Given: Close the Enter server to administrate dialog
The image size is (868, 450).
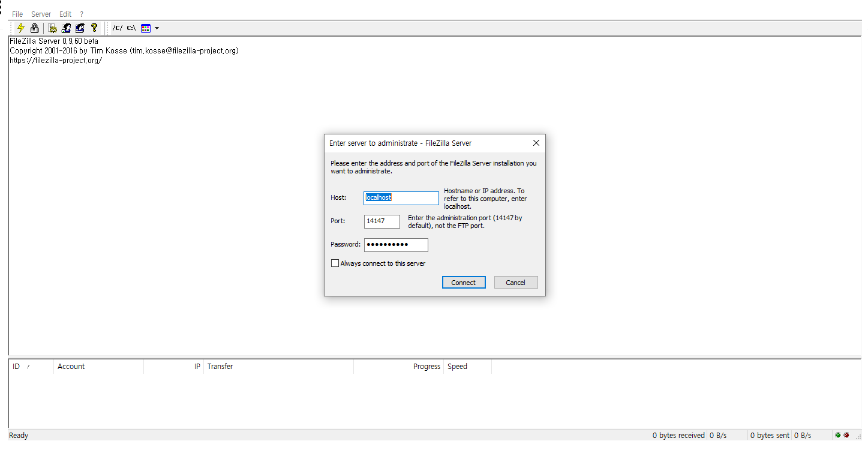Looking at the screenshot, I should [x=536, y=143].
